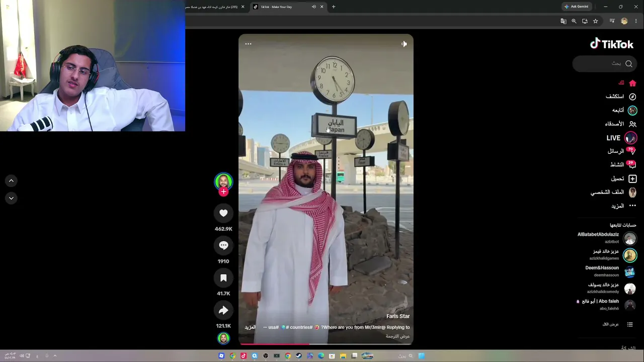
Task: Open the azizkhalidgames followed account
Action: pos(612,255)
